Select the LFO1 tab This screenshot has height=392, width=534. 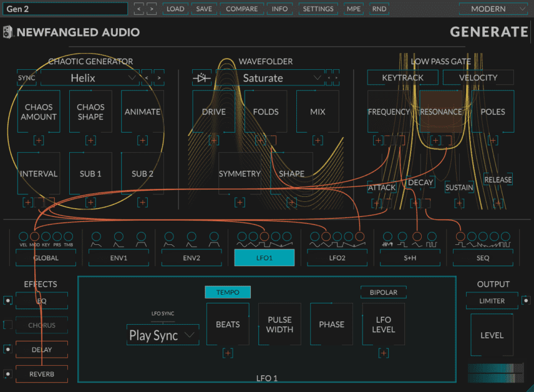pos(265,257)
